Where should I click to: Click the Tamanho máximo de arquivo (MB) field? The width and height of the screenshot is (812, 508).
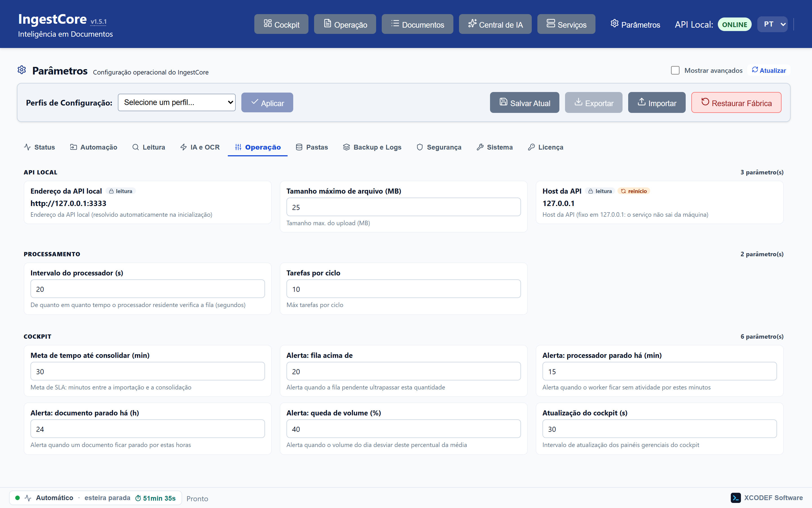(403, 207)
